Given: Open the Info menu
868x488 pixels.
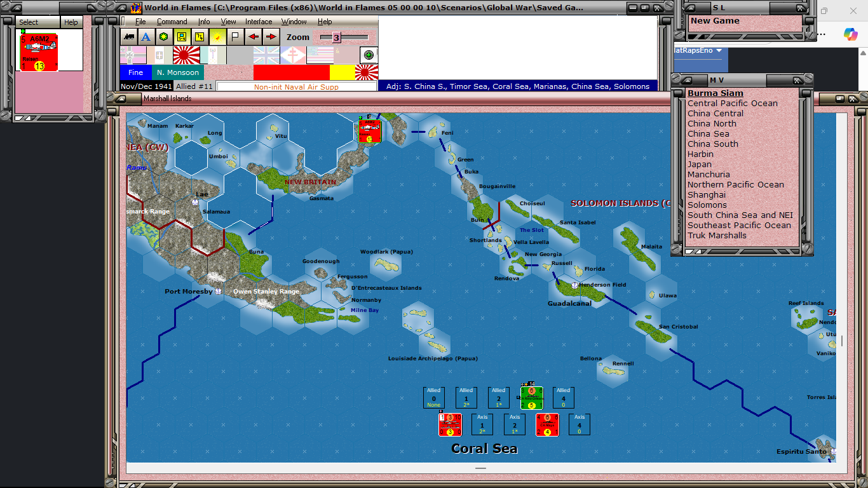Looking at the screenshot, I should 203,22.
